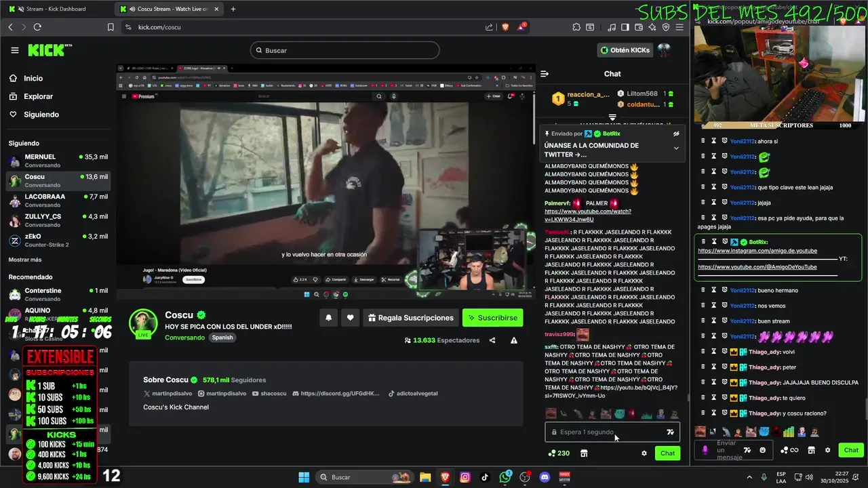Open Coscu's Instagram martinpdisalvo link
This screenshot has width=868, height=488.
(x=222, y=394)
